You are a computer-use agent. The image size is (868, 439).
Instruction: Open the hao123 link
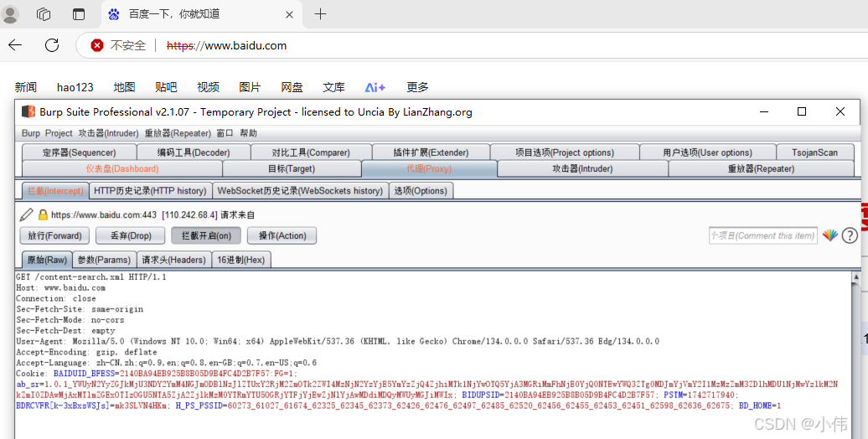pos(75,87)
